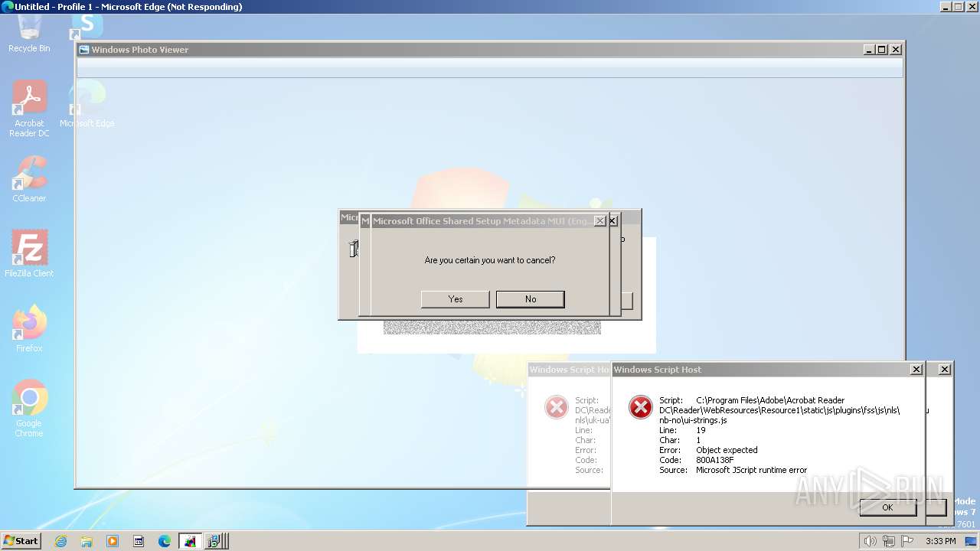Click the clock showing 3:33 PM
980x551 pixels.
click(940, 541)
